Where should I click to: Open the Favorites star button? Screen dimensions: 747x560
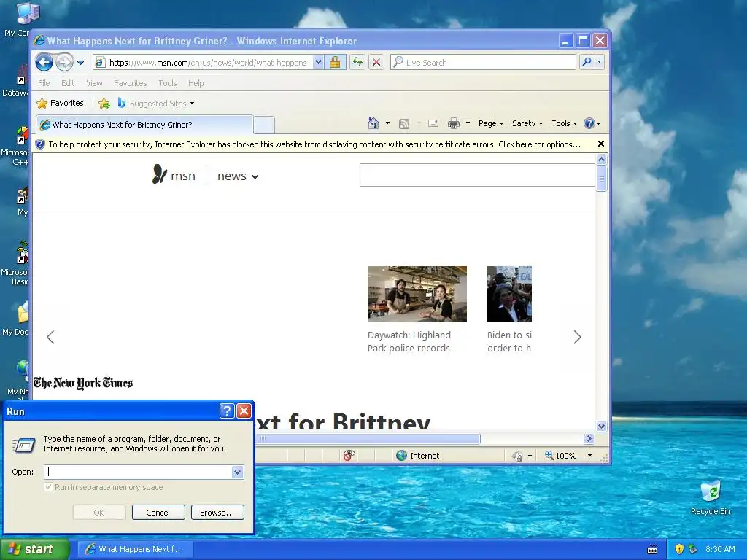60,103
